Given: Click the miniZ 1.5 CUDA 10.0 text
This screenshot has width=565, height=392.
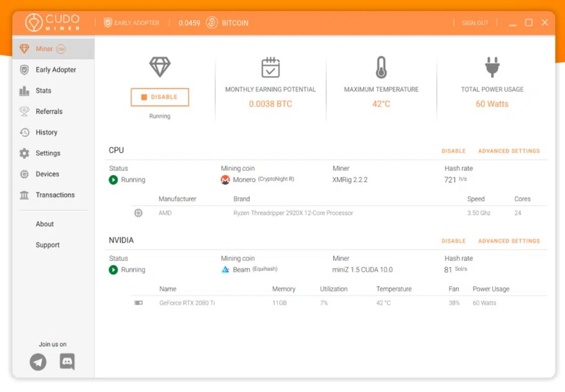Looking at the screenshot, I should pos(362,270).
